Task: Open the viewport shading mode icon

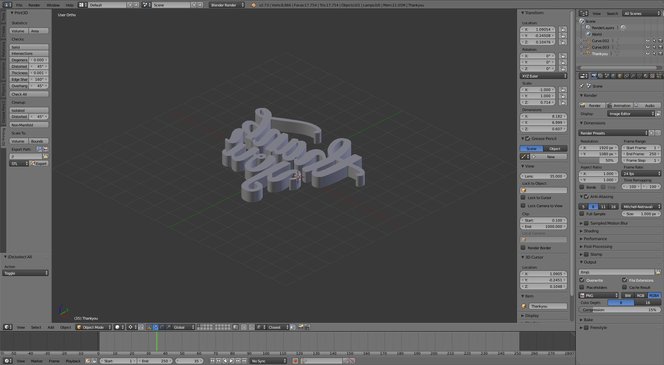Action: 118,327
